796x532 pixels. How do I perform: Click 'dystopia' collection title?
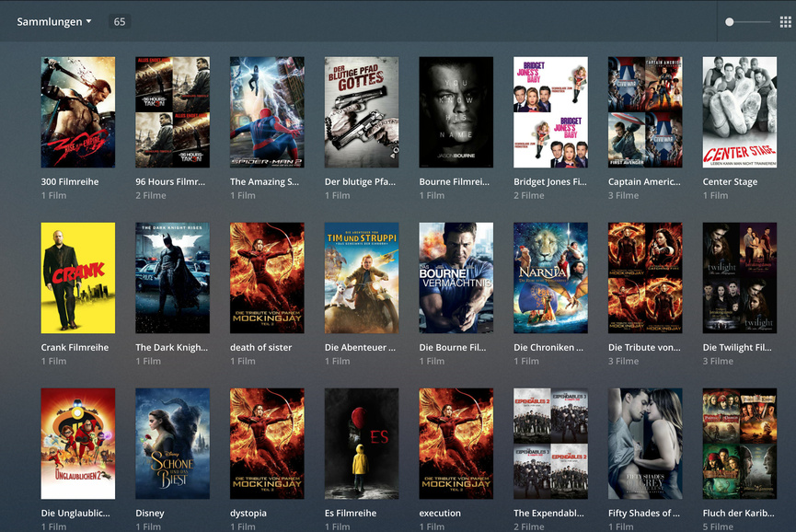248,514
